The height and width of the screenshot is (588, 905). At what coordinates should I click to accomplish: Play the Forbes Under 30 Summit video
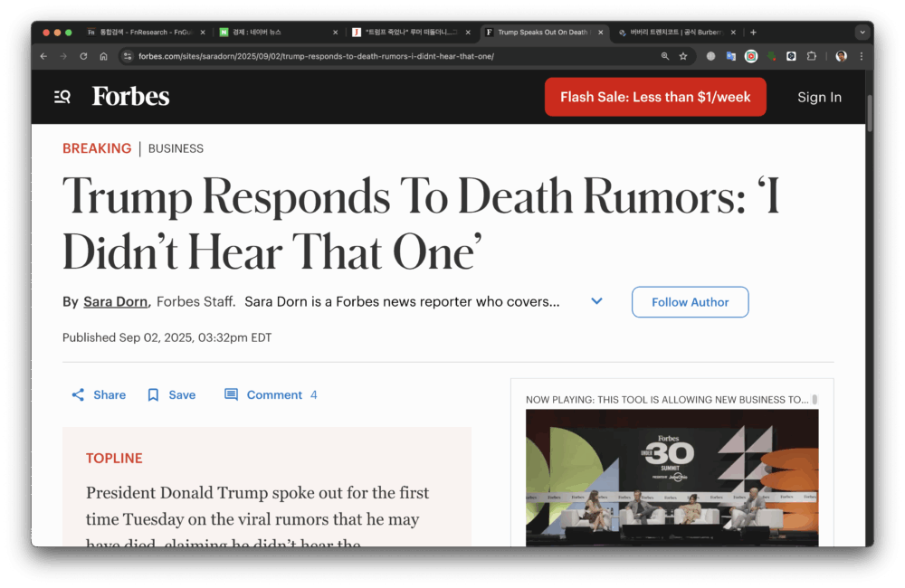pyautogui.click(x=672, y=478)
